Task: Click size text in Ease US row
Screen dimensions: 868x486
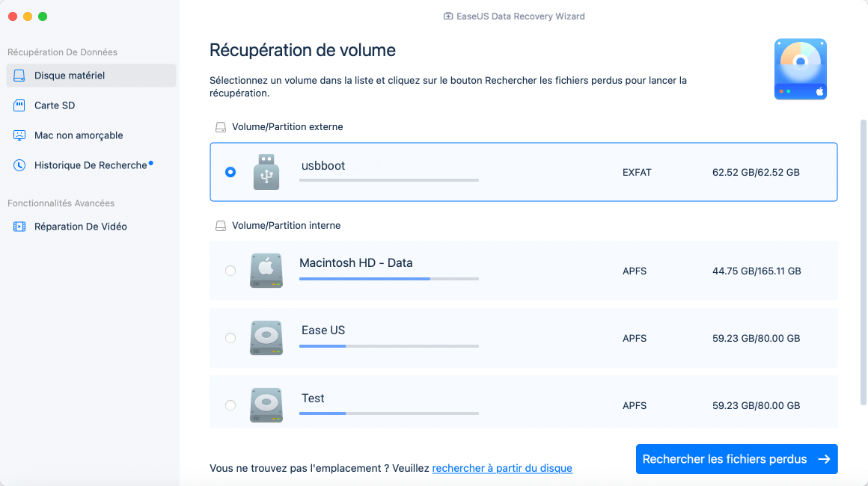Action: pyautogui.click(x=756, y=338)
